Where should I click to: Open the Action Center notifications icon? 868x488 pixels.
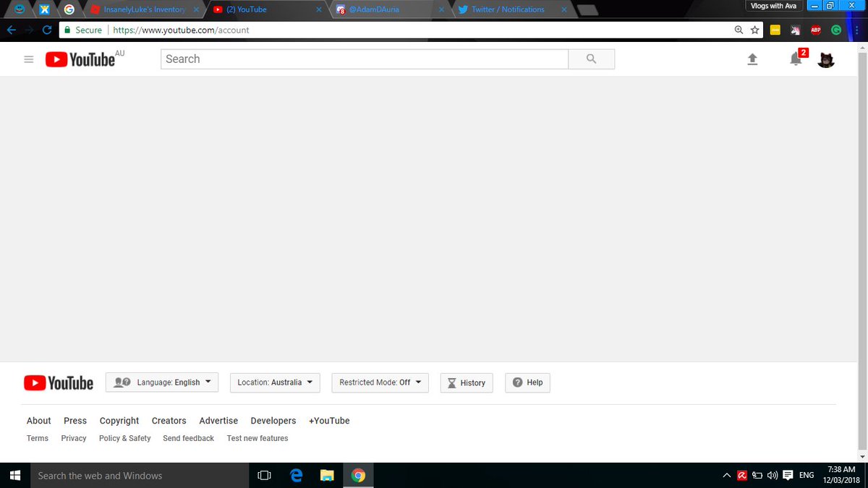[x=788, y=475]
